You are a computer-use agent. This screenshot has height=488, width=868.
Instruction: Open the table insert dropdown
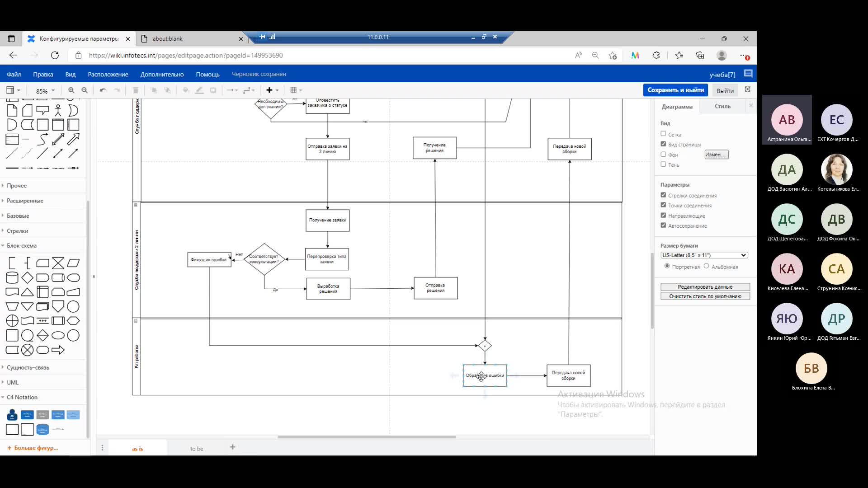coord(296,90)
